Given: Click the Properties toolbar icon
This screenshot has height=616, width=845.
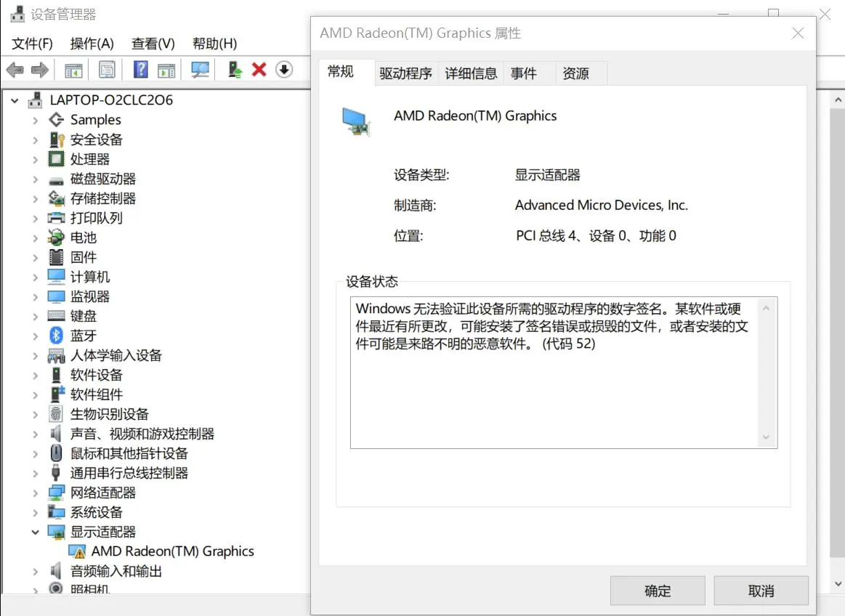Looking at the screenshot, I should (108, 70).
